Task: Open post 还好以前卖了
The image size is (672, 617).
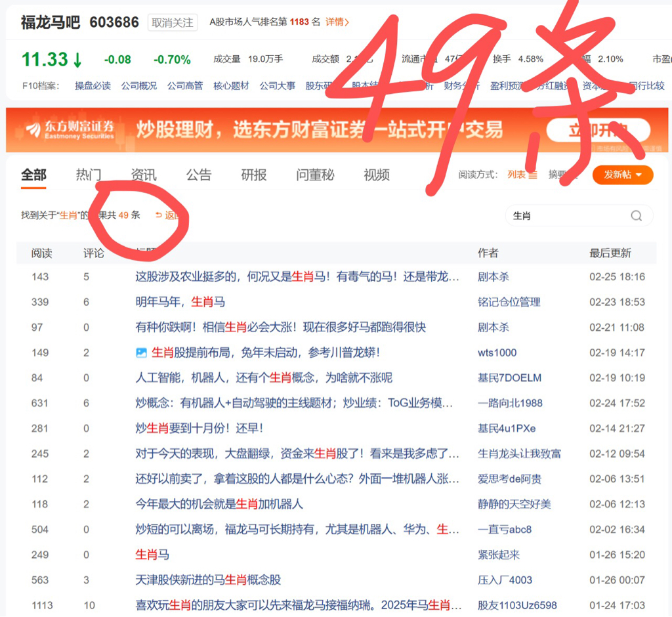Action: pos(297,479)
